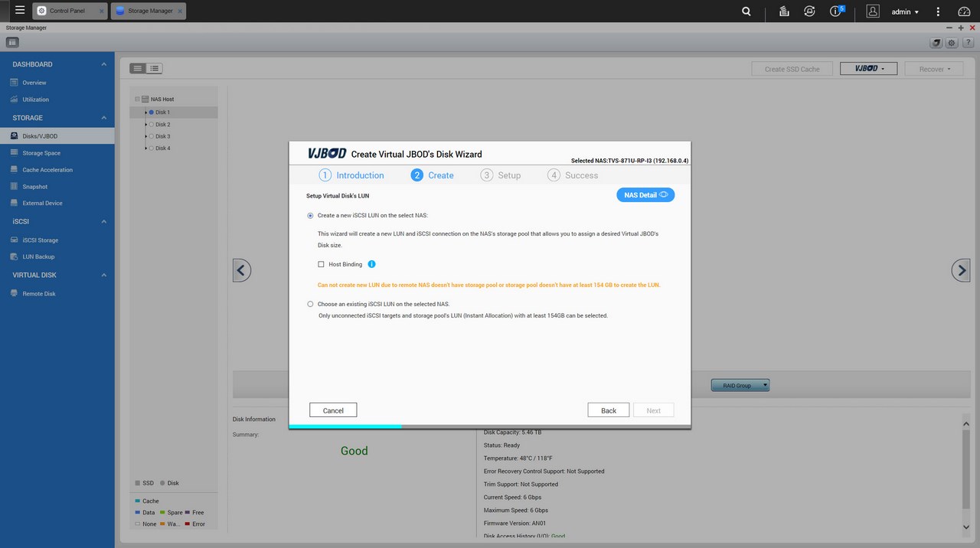Open the search magnifier in top bar
The width and height of the screenshot is (980, 548).
(746, 11)
